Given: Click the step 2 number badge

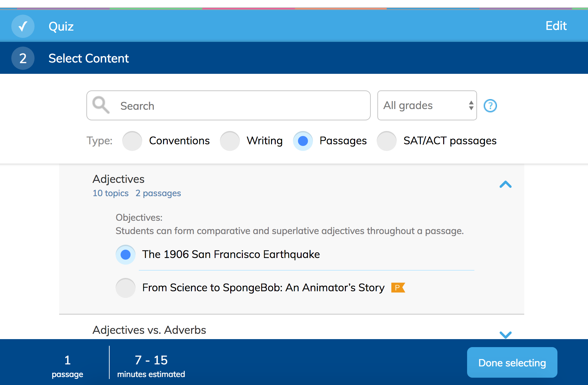Looking at the screenshot, I should [x=23, y=58].
